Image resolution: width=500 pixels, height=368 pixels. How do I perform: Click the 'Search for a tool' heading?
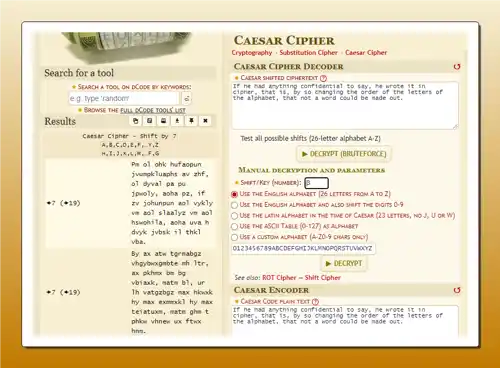(79, 73)
